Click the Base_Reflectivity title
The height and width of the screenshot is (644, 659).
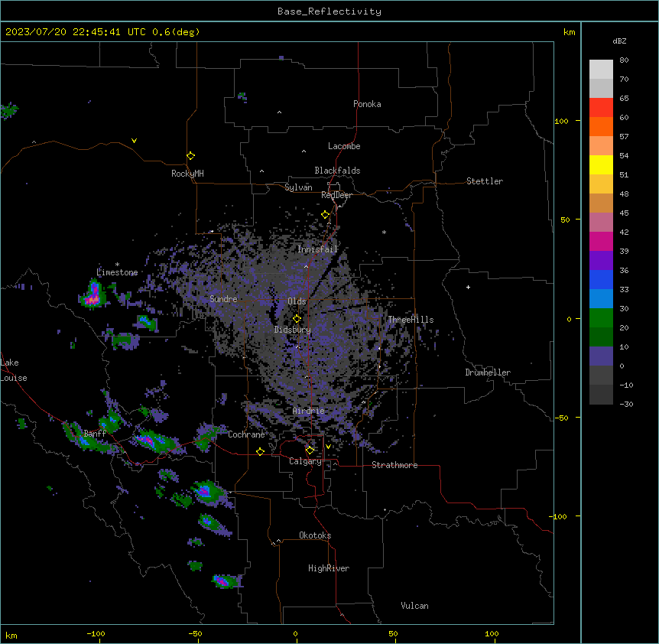[329, 11]
